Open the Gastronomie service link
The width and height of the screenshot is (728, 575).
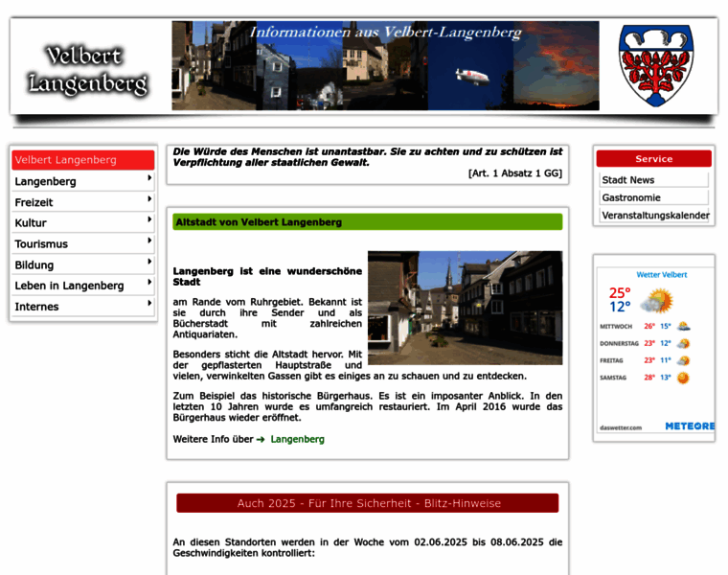[653, 197]
